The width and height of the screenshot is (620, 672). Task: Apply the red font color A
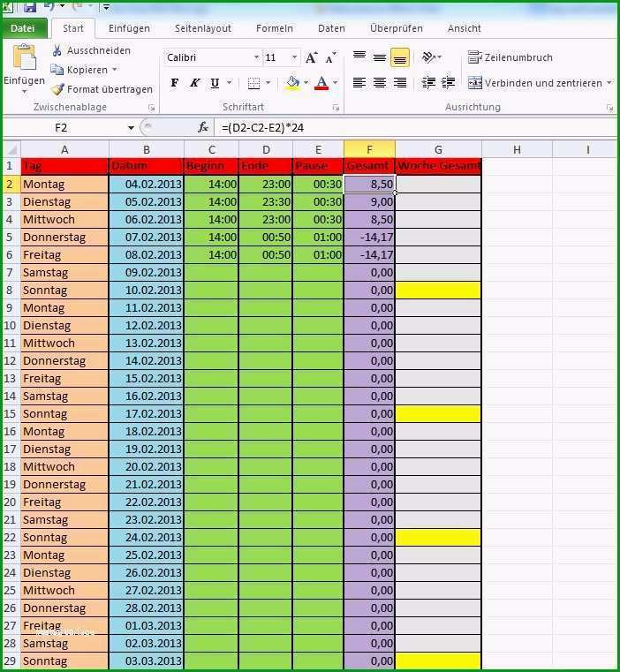click(321, 83)
